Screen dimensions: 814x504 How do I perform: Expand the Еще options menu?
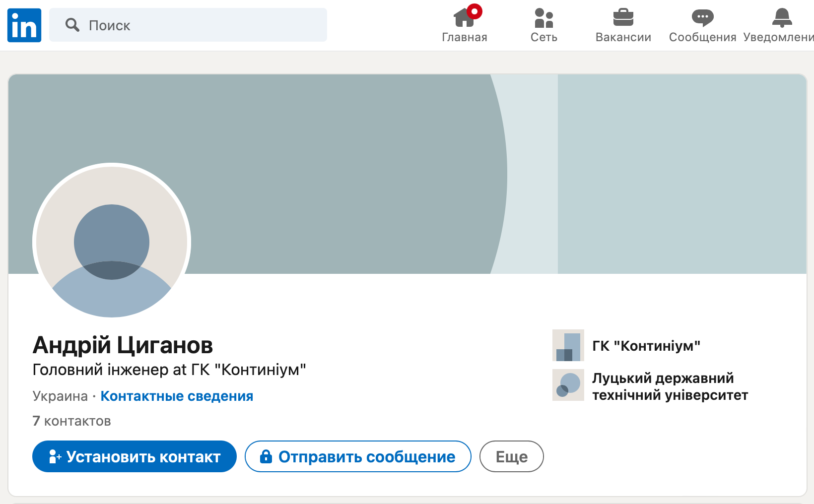click(x=511, y=456)
